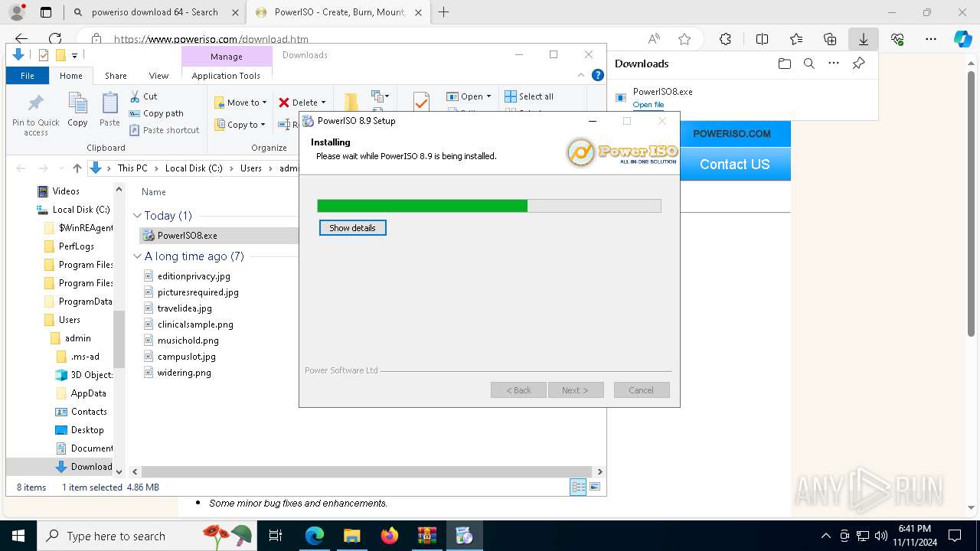
Task: Collapse the Explorer ribbon chevron
Action: [x=581, y=75]
